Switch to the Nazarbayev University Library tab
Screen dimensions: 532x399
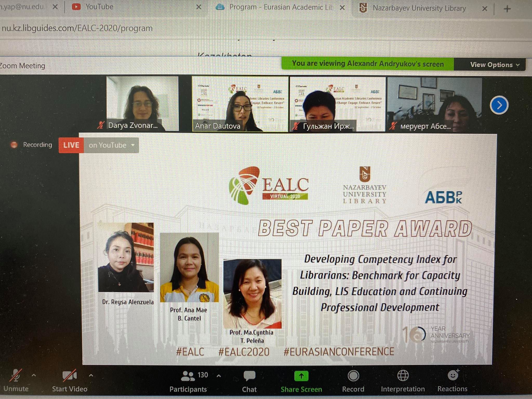(x=419, y=8)
